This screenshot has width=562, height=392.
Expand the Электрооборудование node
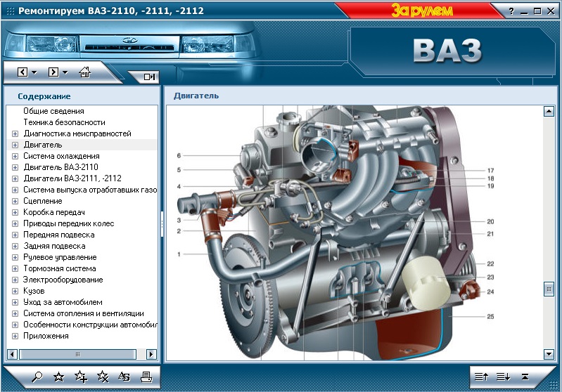click(15, 280)
